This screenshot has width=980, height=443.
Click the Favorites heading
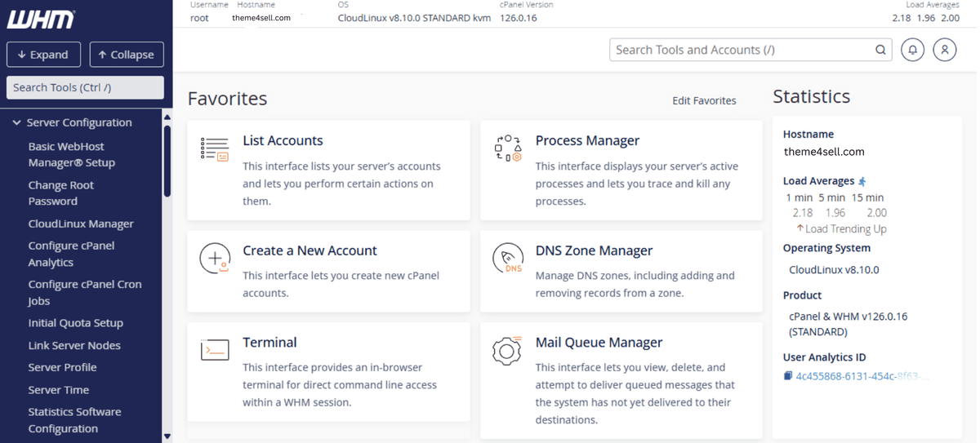click(x=227, y=99)
